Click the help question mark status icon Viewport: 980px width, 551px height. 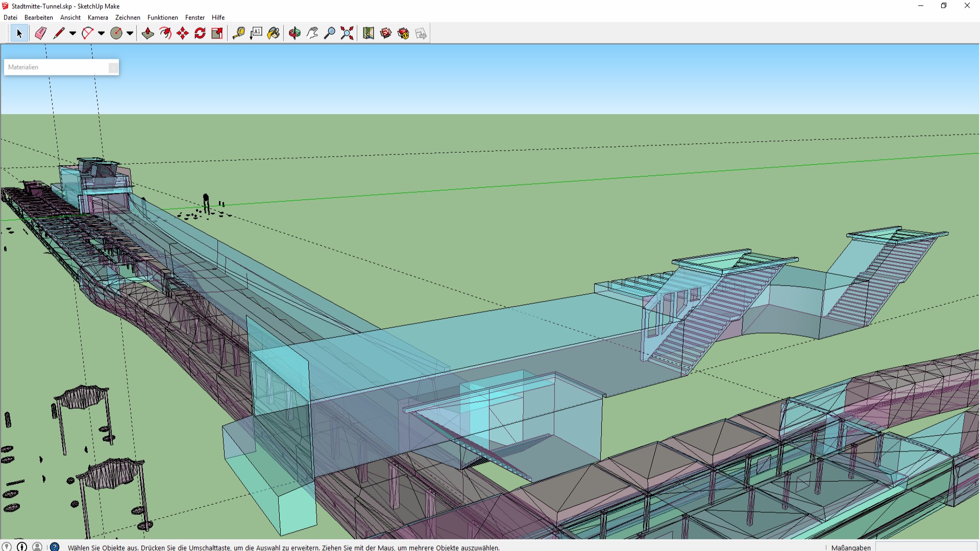[55, 547]
